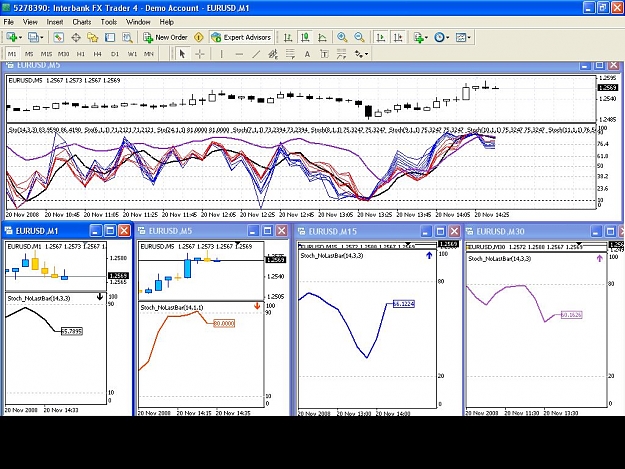
Task: Expand the Indicators dropdown arrow
Action: pyautogui.click(x=426, y=37)
